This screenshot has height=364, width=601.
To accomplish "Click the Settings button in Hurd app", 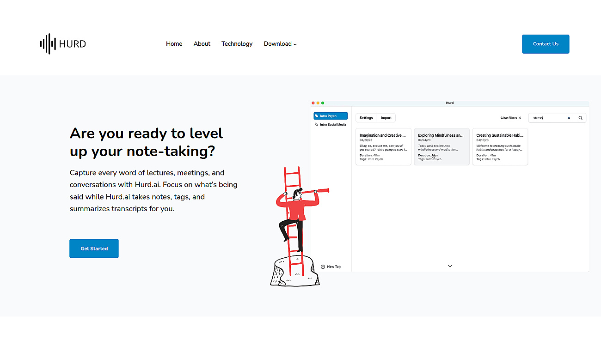I will tap(366, 118).
